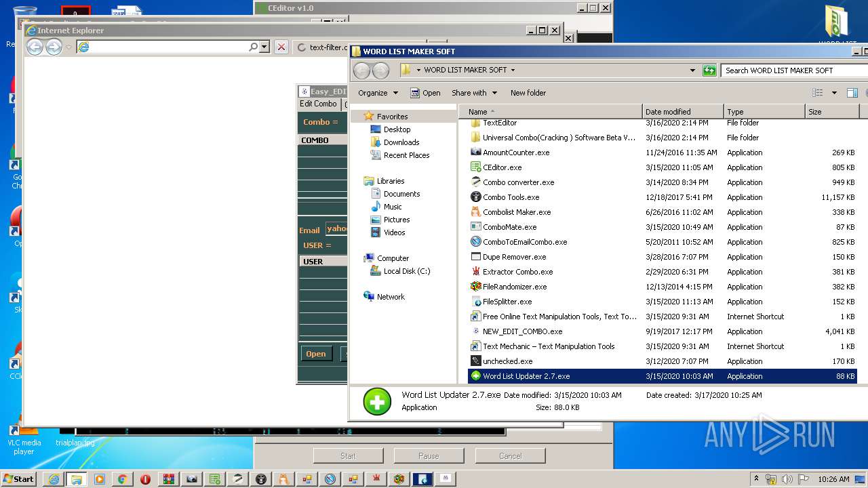
Task: Click Explorer back navigation arrow
Action: click(x=362, y=70)
